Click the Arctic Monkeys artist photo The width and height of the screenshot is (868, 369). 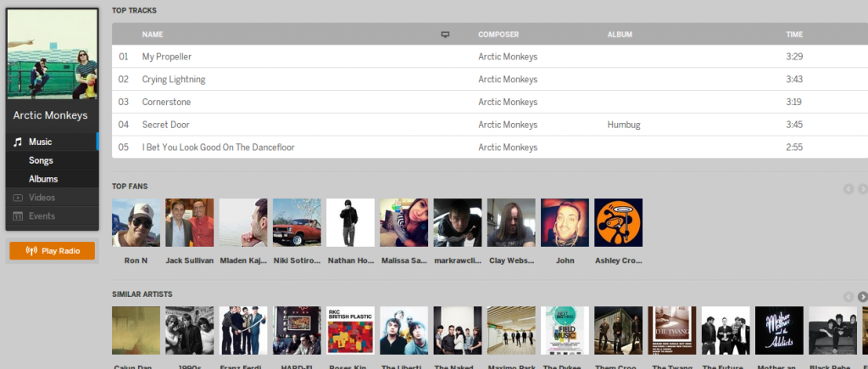coord(52,54)
